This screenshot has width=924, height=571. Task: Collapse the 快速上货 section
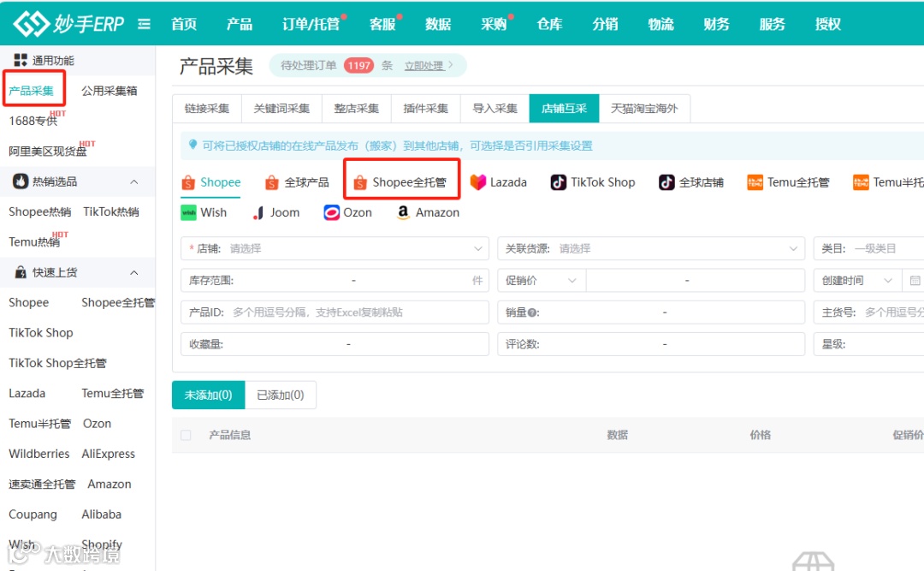(x=134, y=272)
